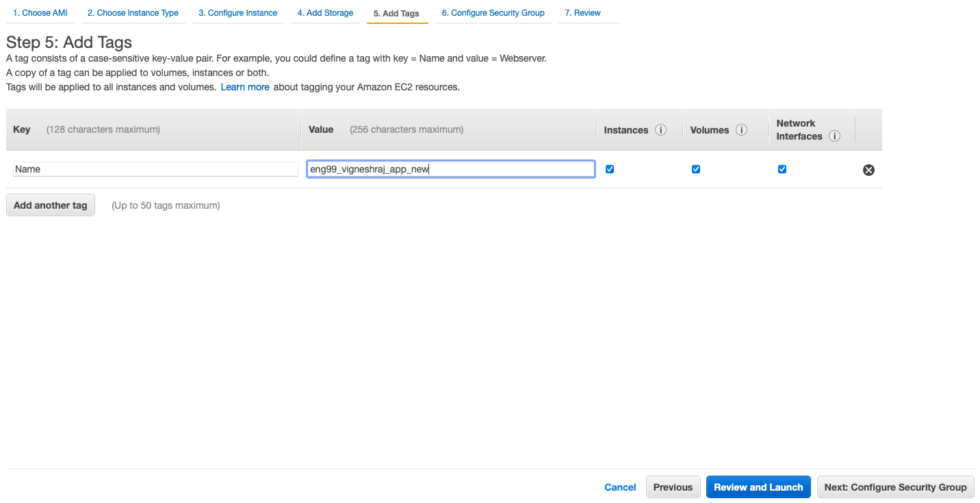Click the Up to 50 tags maximum note

click(x=166, y=205)
